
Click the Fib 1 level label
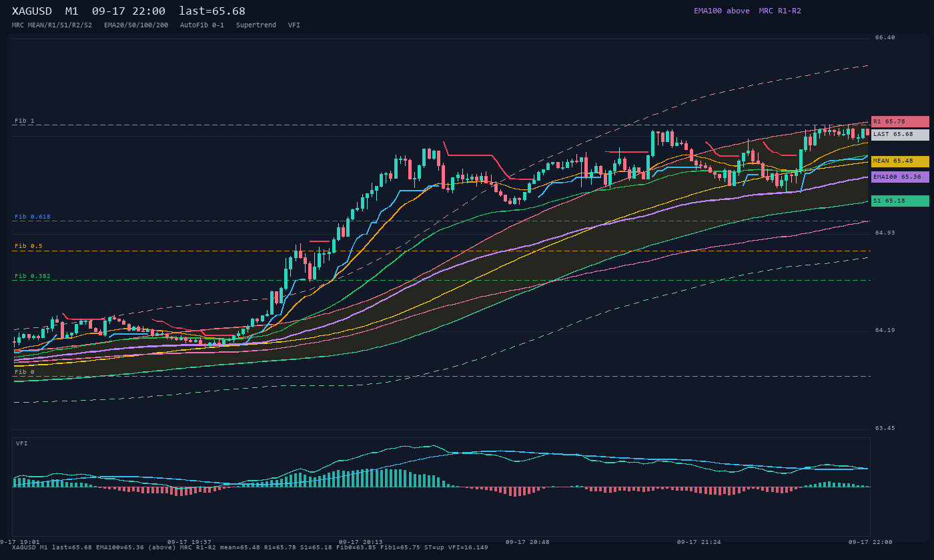pyautogui.click(x=25, y=121)
